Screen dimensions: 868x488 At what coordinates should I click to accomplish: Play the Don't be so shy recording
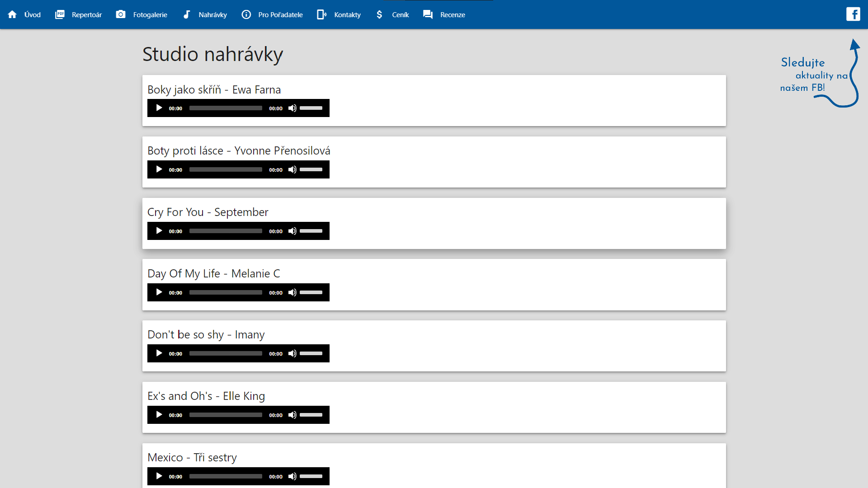click(x=159, y=353)
